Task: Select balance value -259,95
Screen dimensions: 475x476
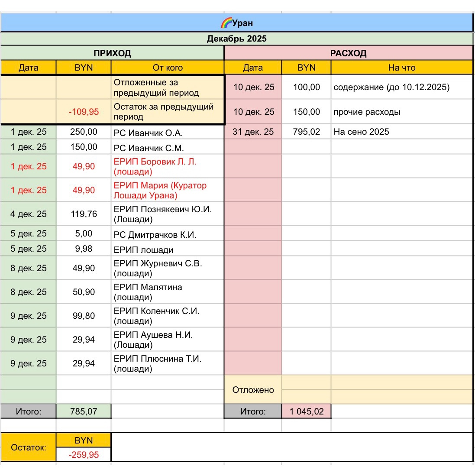Action: click(84, 455)
